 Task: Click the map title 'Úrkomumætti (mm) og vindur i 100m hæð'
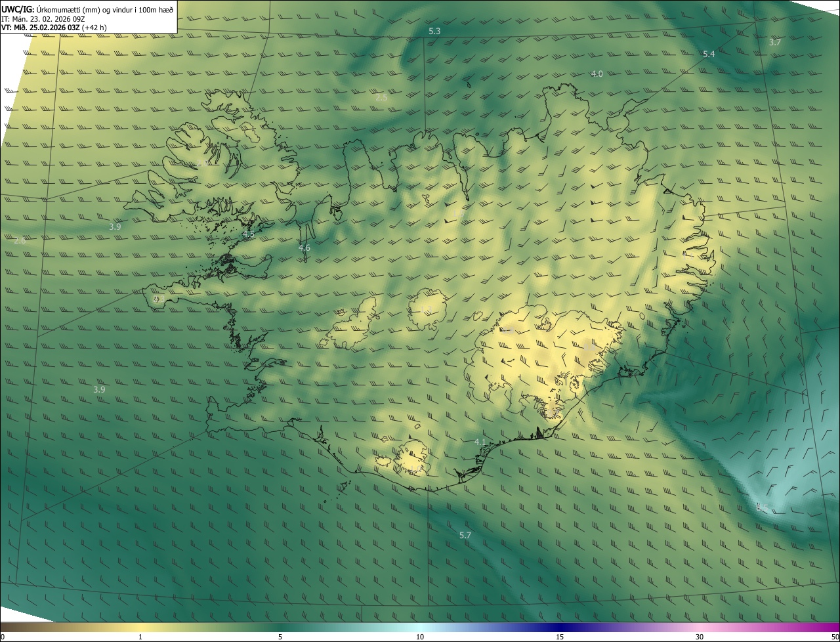click(x=105, y=9)
